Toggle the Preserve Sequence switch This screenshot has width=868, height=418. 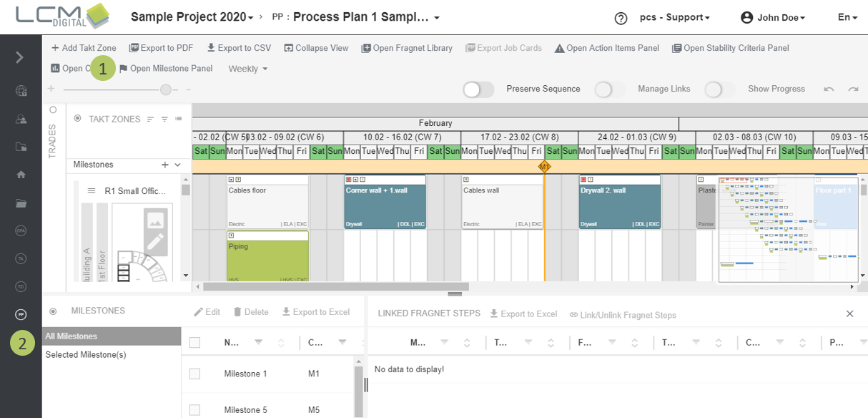pos(478,89)
